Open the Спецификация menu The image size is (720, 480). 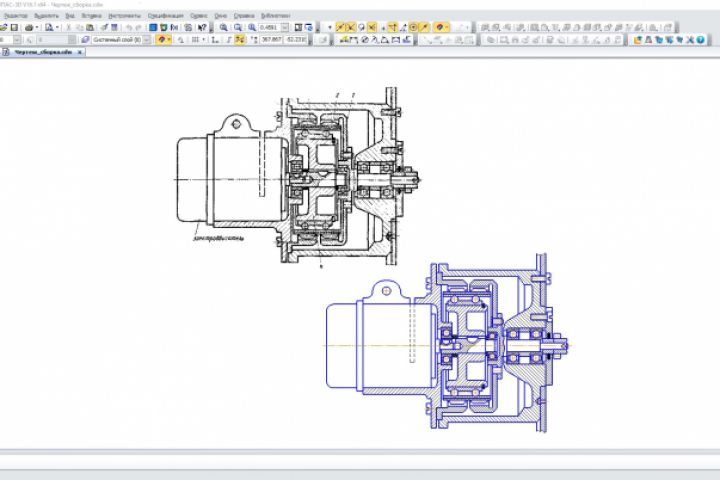click(165, 16)
